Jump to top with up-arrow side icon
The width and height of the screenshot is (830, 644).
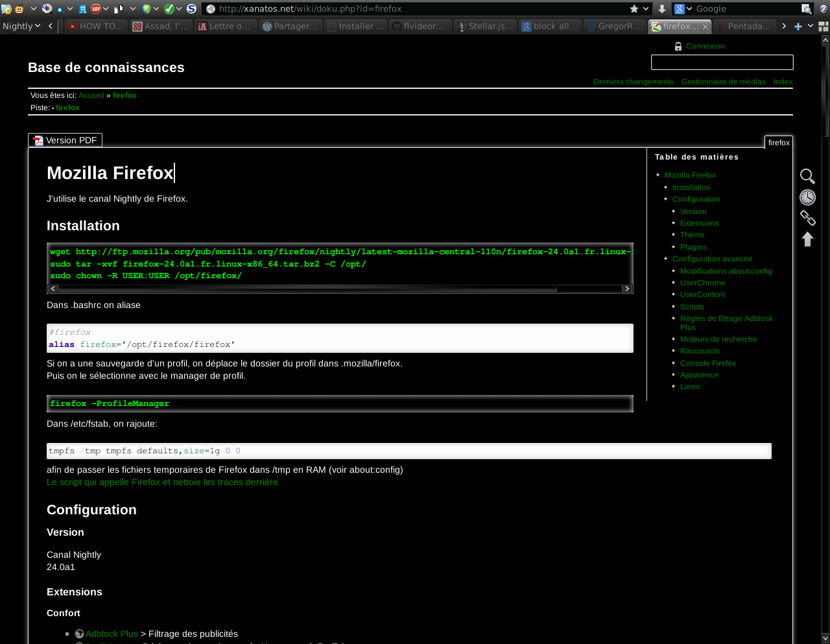(807, 239)
